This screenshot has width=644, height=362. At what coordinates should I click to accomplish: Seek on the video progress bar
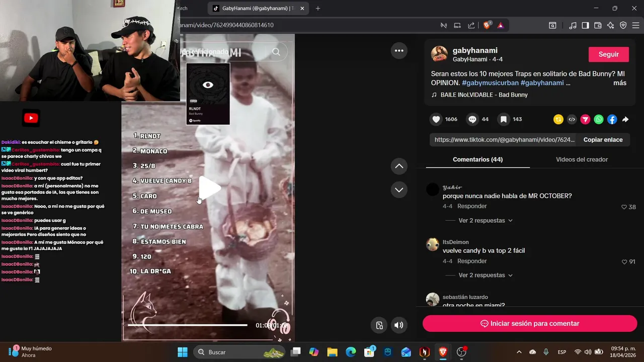click(x=187, y=325)
